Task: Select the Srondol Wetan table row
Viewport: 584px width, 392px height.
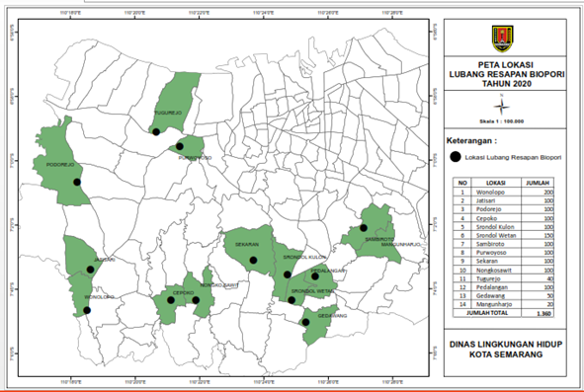Action: 503,235
